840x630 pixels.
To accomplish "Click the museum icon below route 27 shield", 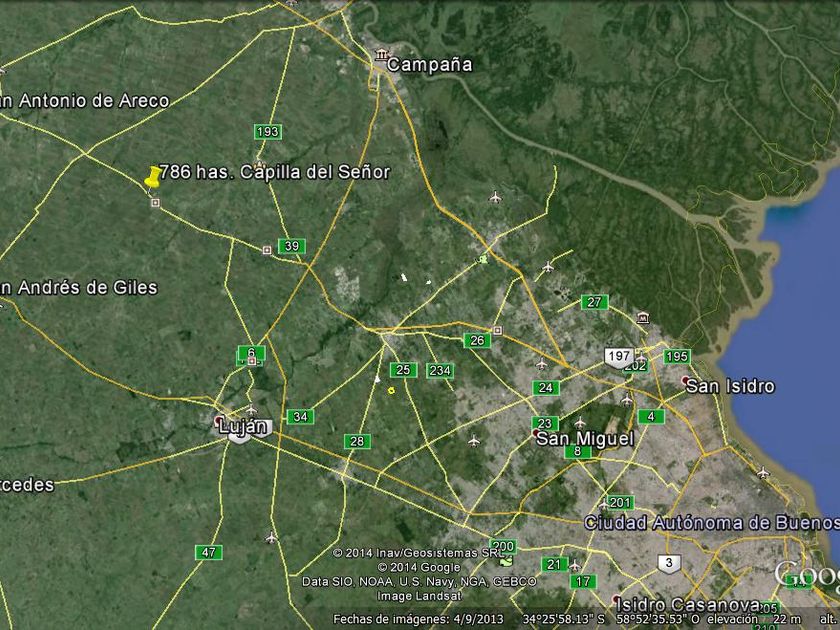I will [643, 318].
